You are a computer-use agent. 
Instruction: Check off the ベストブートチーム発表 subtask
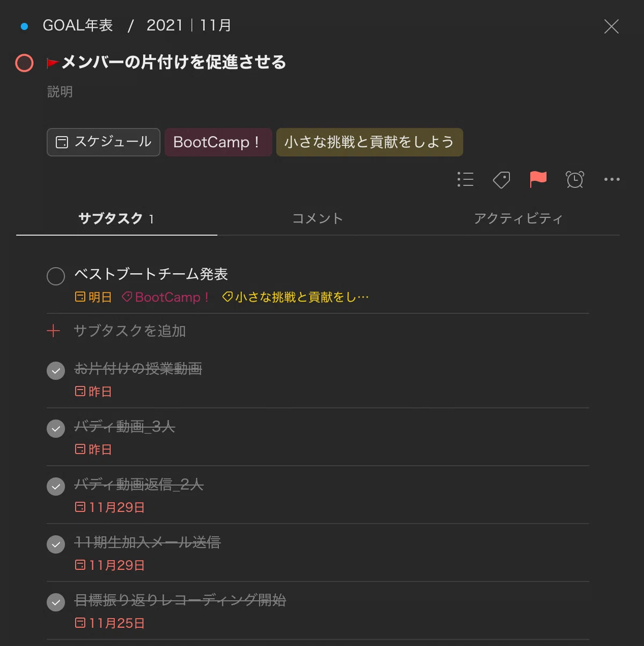(56, 276)
